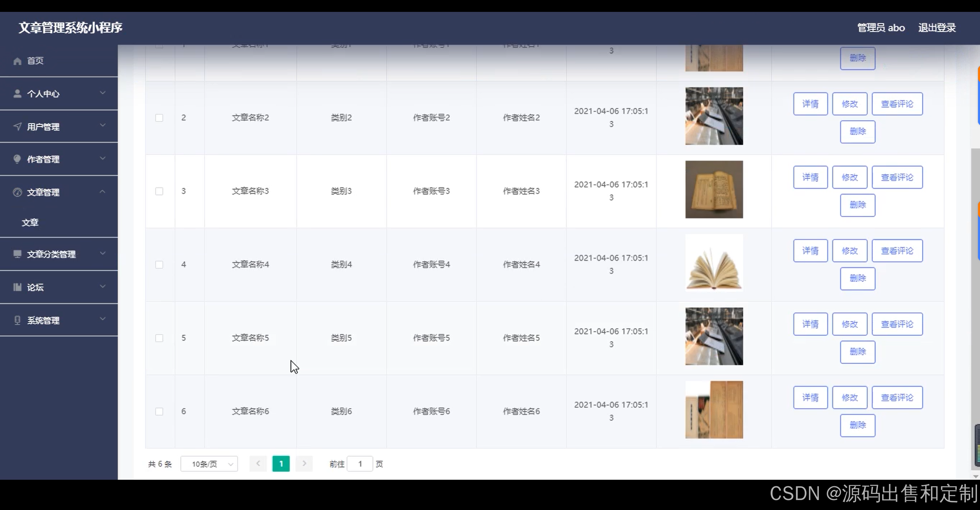Viewport: 980px width, 510px height.
Task: Click 查看评论 for 文章名称6
Action: [x=897, y=398]
